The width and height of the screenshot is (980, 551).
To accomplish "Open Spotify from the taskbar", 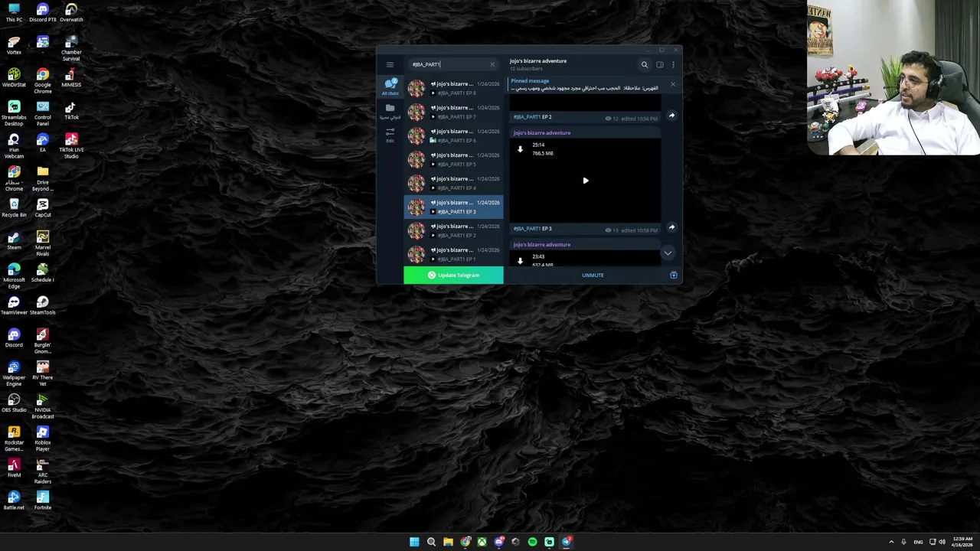I will click(532, 542).
